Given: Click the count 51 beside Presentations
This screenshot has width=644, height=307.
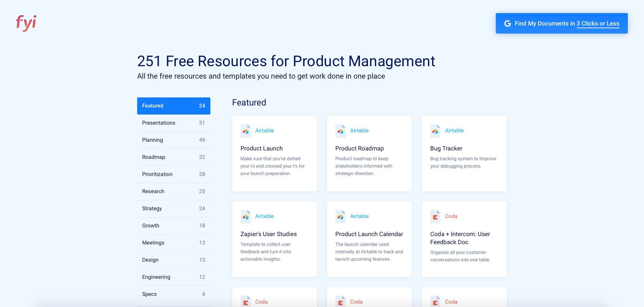Looking at the screenshot, I should pos(202,123).
